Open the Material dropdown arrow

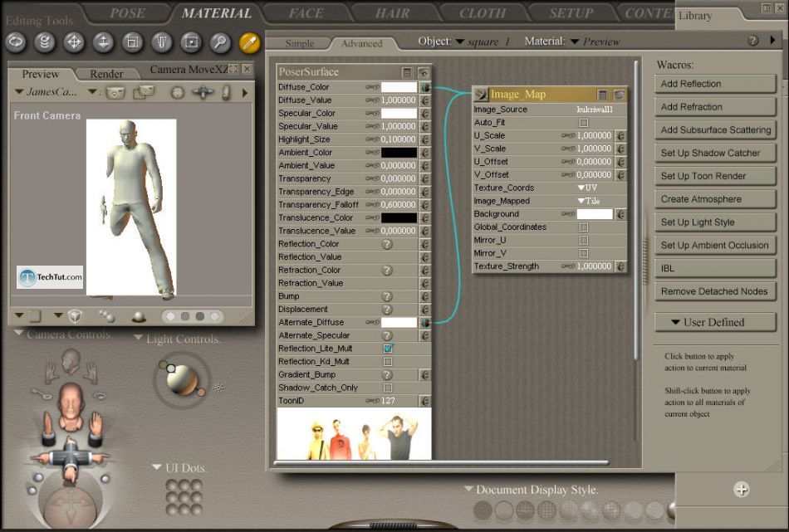click(x=575, y=41)
